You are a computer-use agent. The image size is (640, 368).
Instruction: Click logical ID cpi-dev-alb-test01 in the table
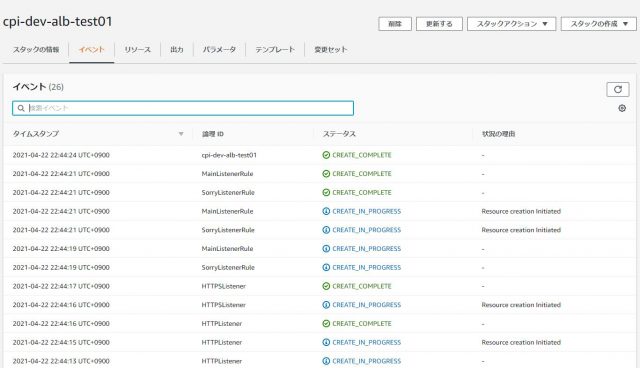click(229, 155)
